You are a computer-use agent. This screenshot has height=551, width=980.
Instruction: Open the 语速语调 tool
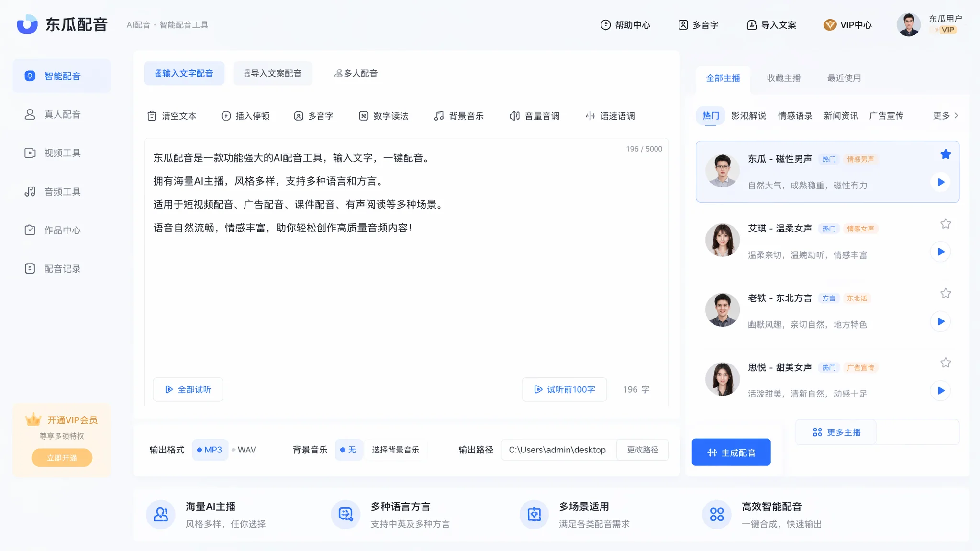(x=610, y=116)
